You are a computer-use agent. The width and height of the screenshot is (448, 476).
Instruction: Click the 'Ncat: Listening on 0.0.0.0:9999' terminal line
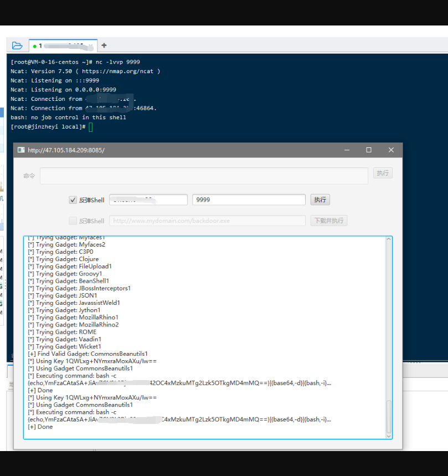coord(63,90)
